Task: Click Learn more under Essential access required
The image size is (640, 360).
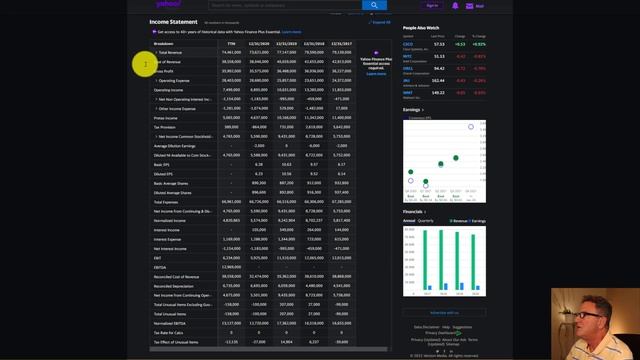Action: 376,74
